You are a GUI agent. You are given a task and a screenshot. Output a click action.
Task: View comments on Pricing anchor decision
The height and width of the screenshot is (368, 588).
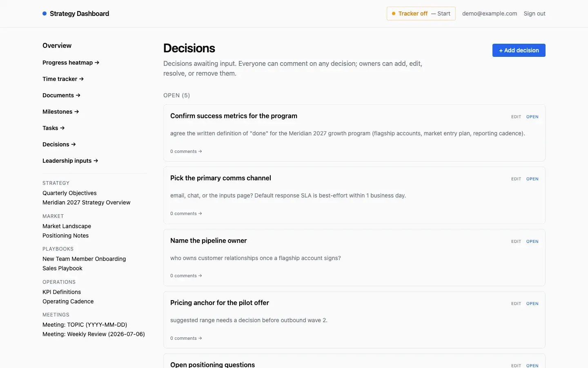[x=186, y=338]
